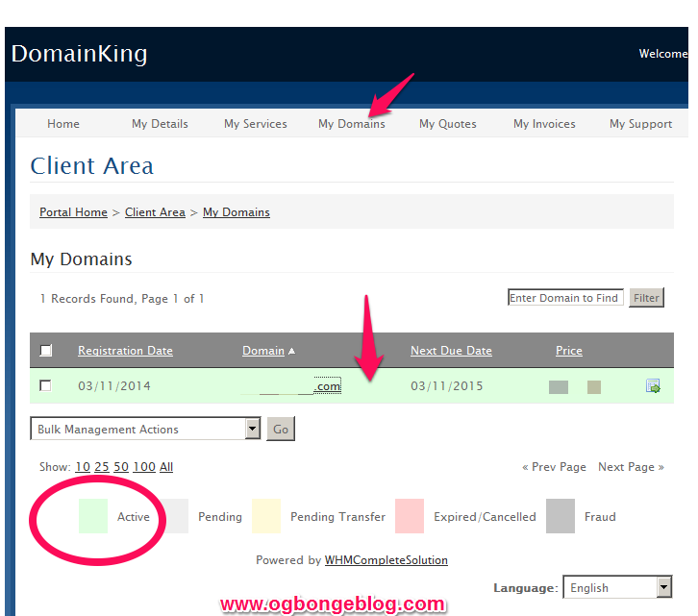Show 25 records per page
The image size is (698, 616).
click(102, 467)
